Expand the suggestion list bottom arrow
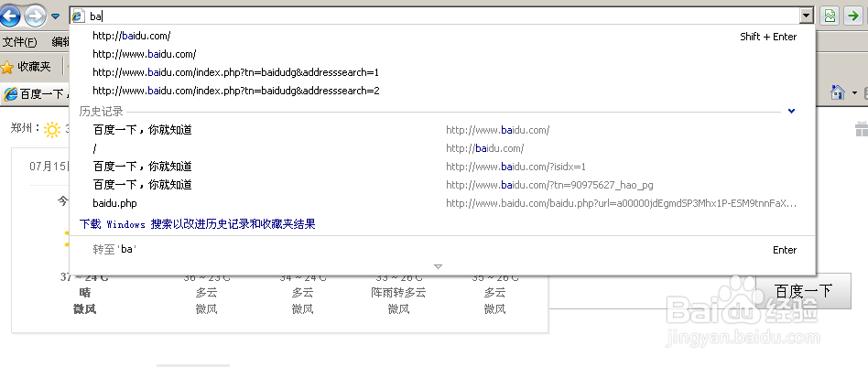Viewport: 868px width, 367px height. click(x=438, y=267)
